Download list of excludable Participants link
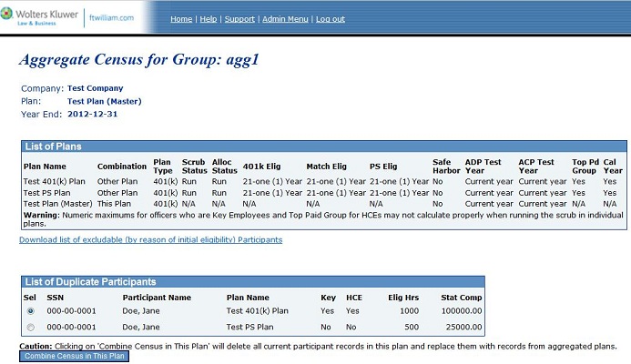Viewport: 631px width, 364px height. pos(151,239)
